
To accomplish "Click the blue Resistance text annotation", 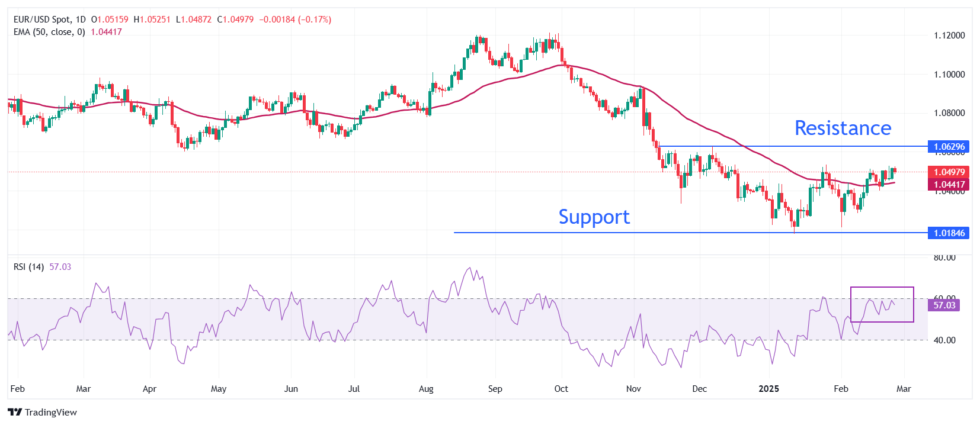I will tap(843, 128).
